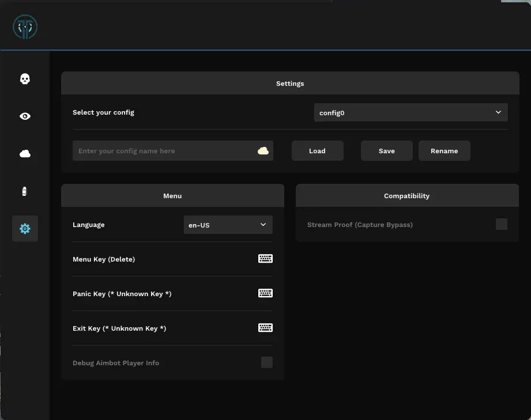Toggle Debug Aimbot Player Info checkbox
The height and width of the screenshot is (420, 531).
click(267, 362)
